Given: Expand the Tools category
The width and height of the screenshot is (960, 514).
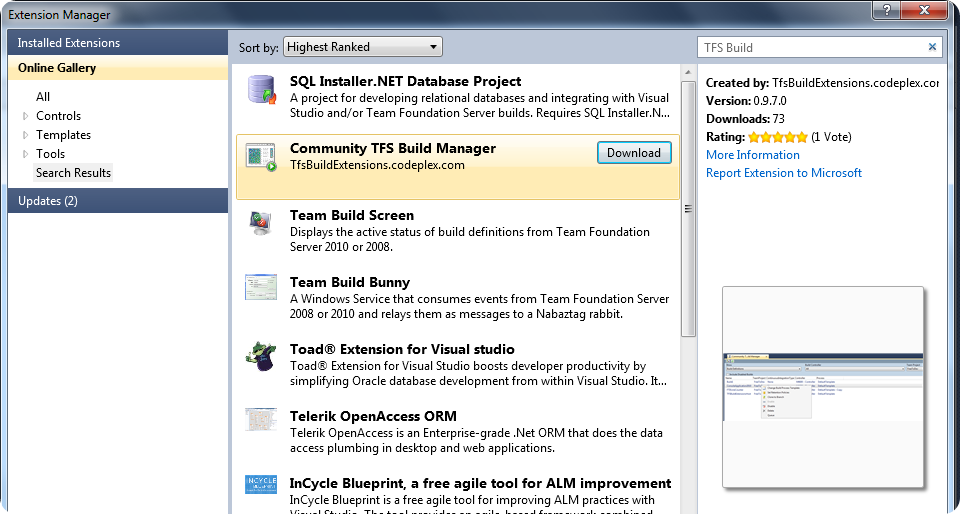Looking at the screenshot, I should (x=26, y=154).
